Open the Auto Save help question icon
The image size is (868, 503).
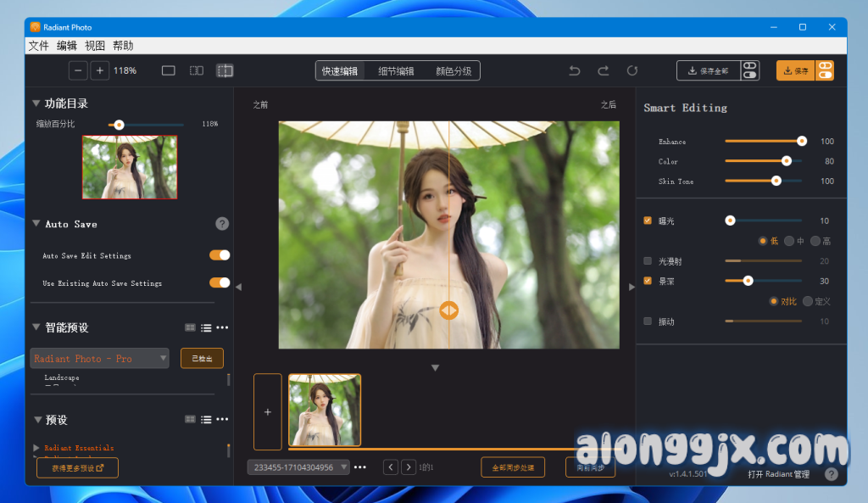(222, 224)
